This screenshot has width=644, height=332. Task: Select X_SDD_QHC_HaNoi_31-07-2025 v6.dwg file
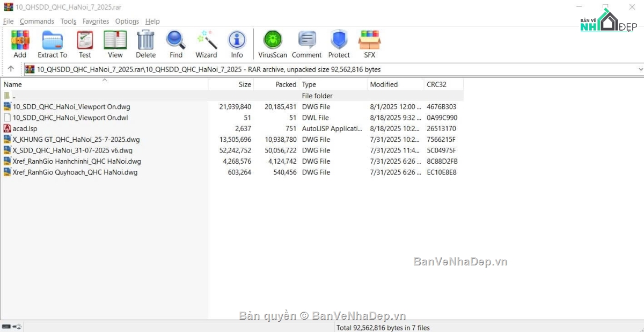click(72, 150)
